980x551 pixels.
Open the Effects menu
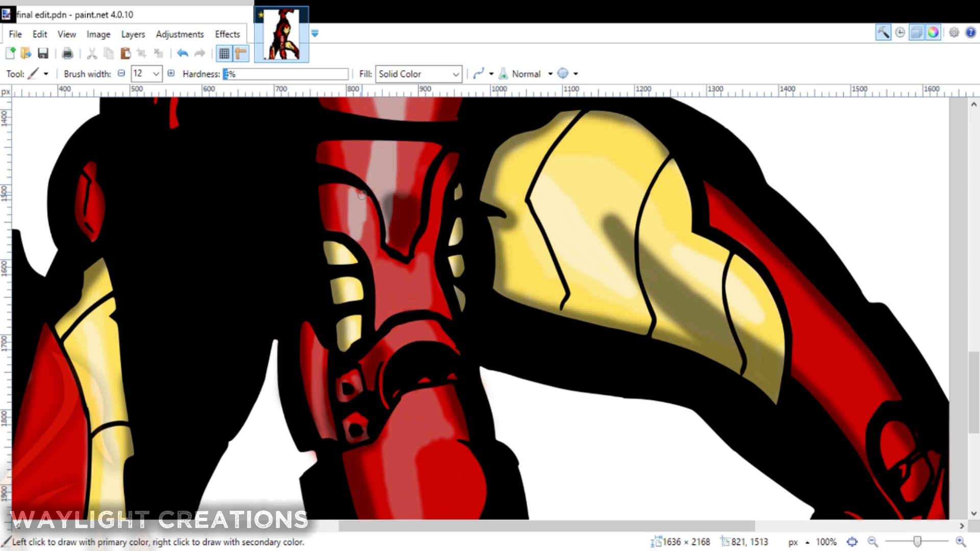227,34
